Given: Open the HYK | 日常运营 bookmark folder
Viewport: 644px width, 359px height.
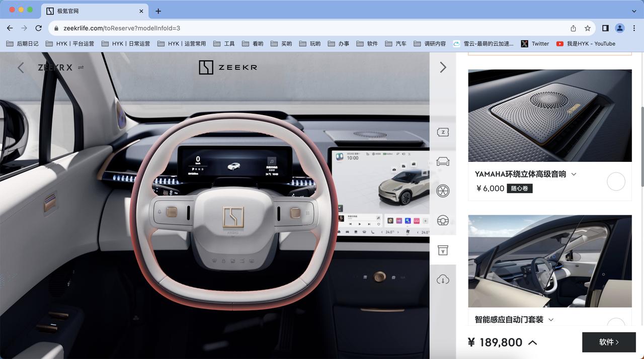Looking at the screenshot, I should (x=126, y=44).
